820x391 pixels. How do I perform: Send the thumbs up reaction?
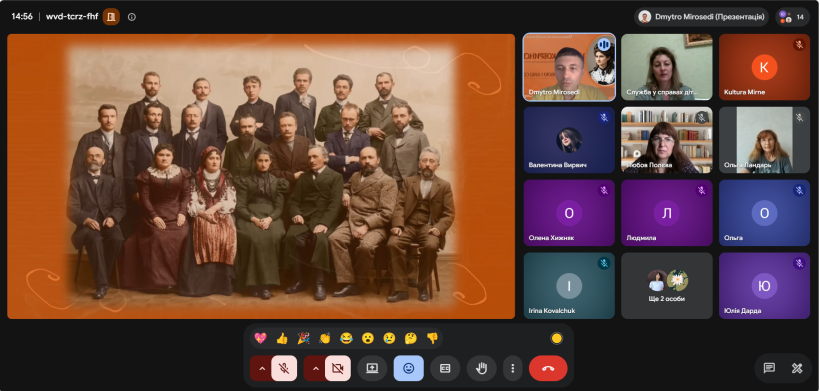pyautogui.click(x=282, y=338)
